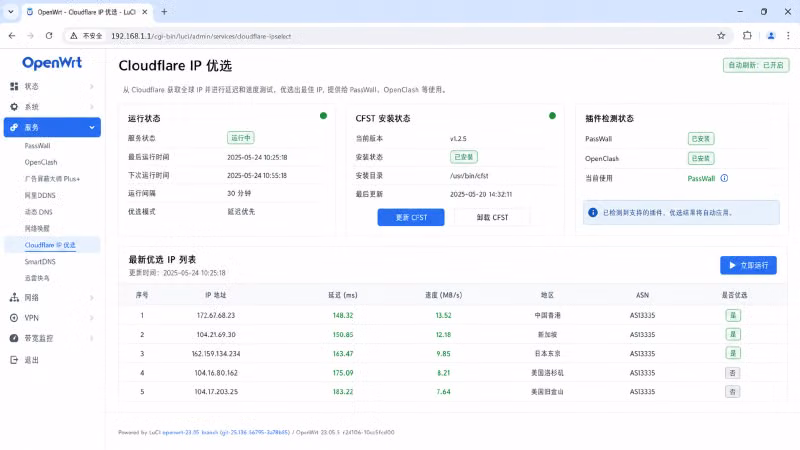
Task: Click the openwrt-23.05 branch footer link
Action: 226,432
